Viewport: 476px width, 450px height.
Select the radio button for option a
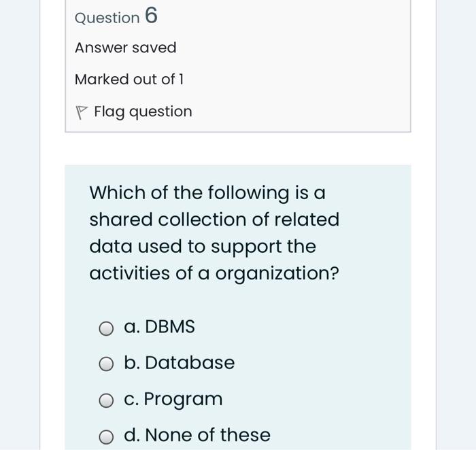(x=106, y=329)
